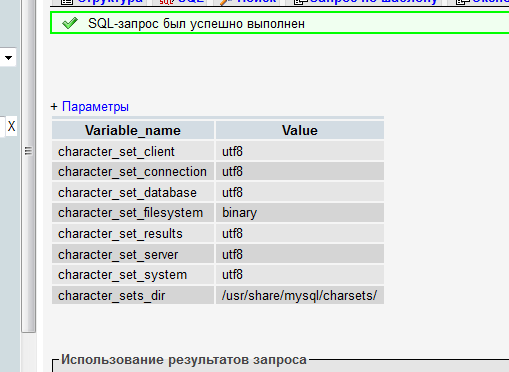Open the left panel dropdown arrow

tap(8, 58)
